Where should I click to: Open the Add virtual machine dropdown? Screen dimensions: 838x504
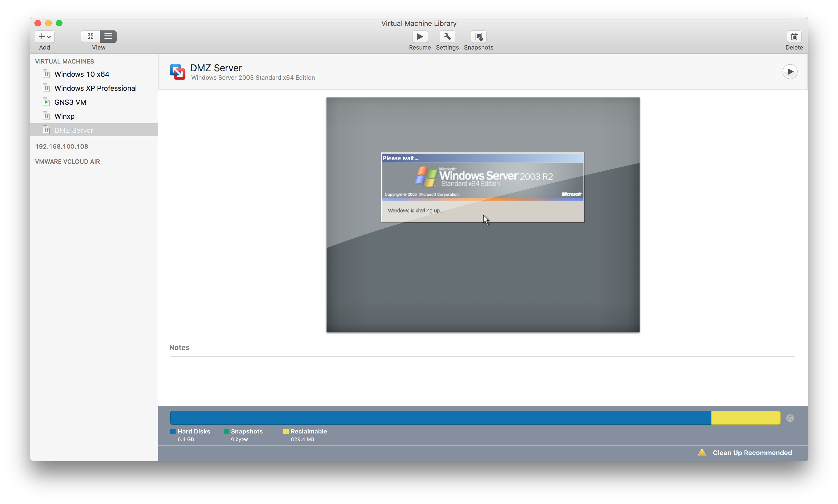pyautogui.click(x=44, y=36)
